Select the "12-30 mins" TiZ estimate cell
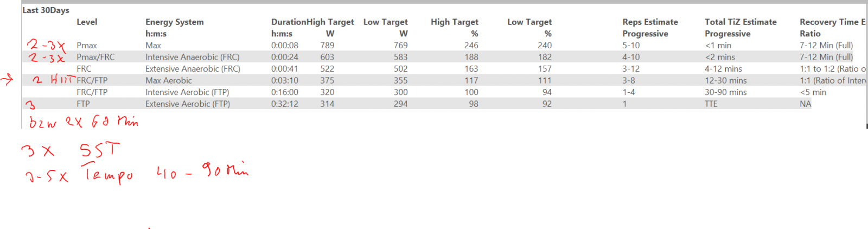This screenshot has width=868, height=229. (725, 80)
